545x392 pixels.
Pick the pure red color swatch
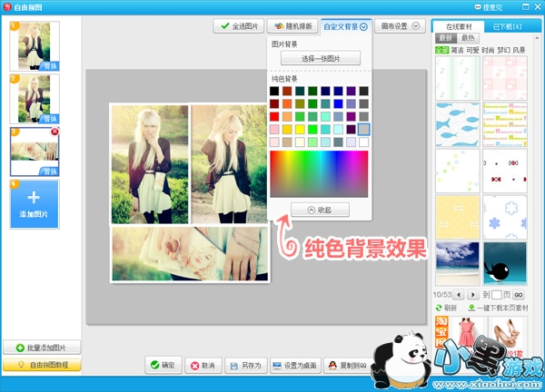coord(274,116)
